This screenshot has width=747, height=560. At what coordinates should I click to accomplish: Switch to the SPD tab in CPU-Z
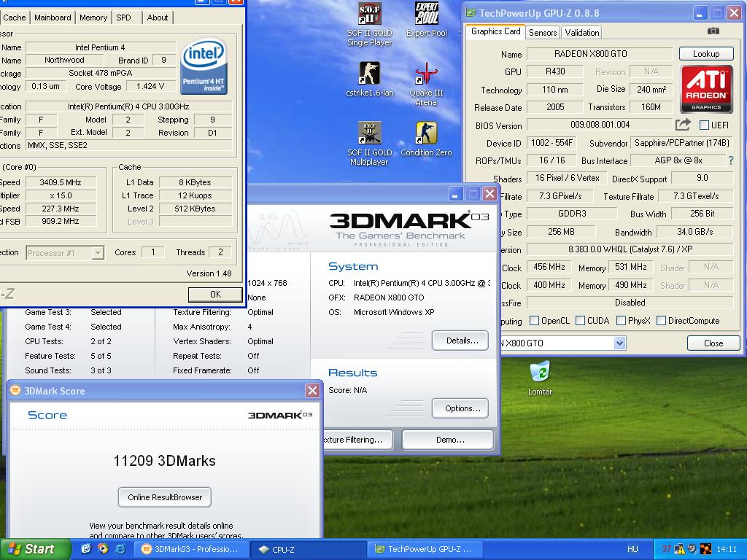coord(123,17)
